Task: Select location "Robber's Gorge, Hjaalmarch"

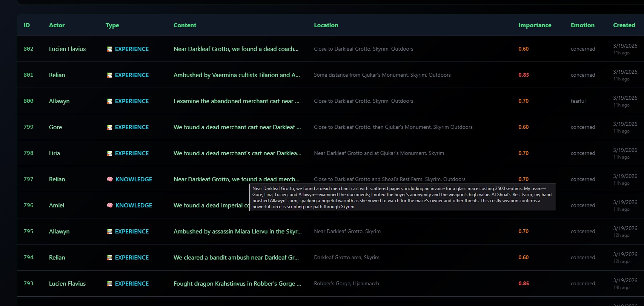Action: click(x=346, y=284)
